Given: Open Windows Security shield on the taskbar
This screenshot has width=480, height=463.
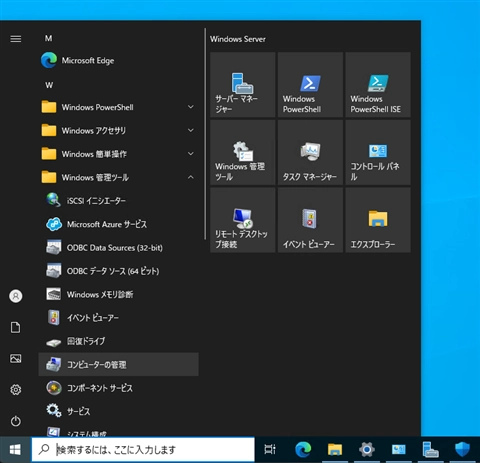Looking at the screenshot, I should 462,450.
